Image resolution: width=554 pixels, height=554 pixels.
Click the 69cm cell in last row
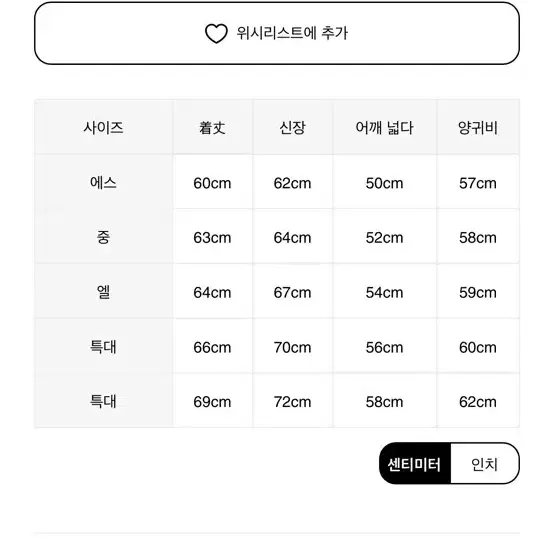[213, 401]
